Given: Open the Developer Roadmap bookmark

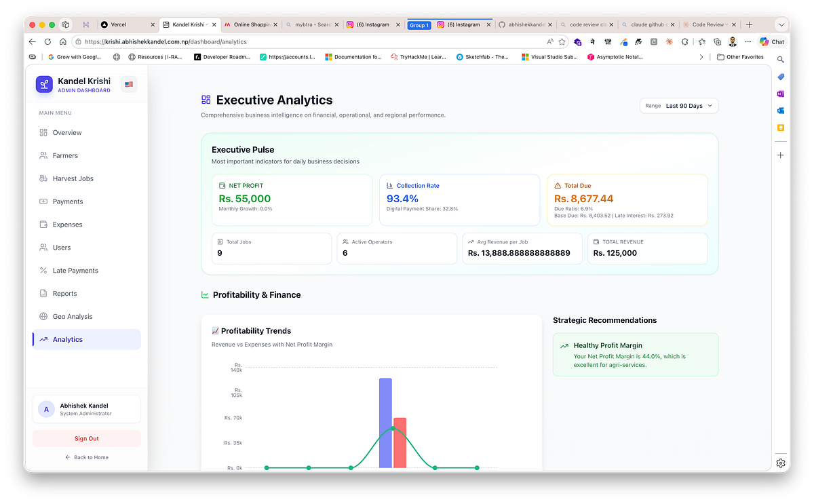Looking at the screenshot, I should coord(222,57).
